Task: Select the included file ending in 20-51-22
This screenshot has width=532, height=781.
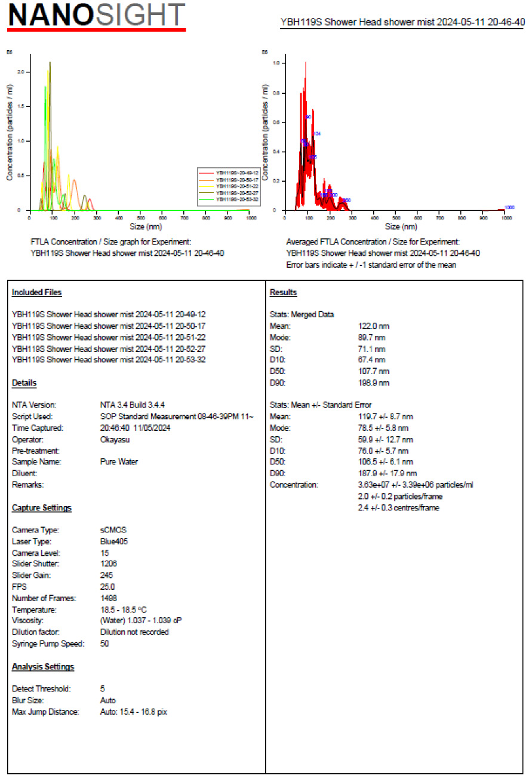Action: point(109,336)
